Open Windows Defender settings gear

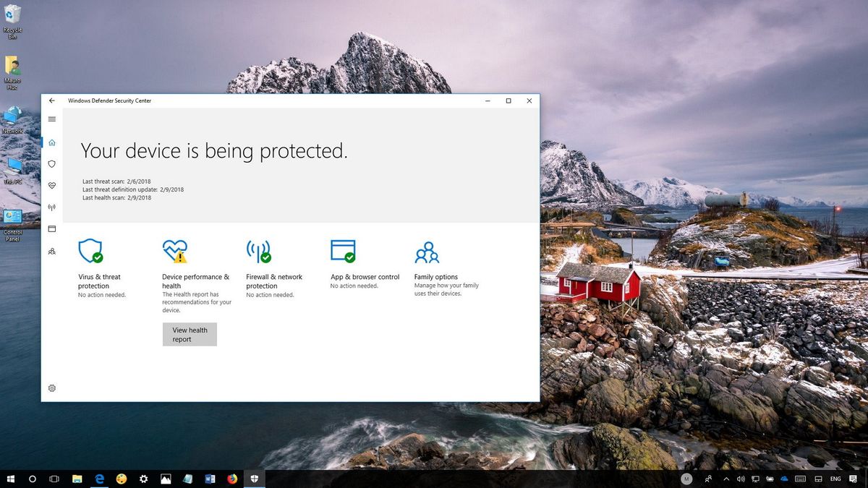point(51,388)
